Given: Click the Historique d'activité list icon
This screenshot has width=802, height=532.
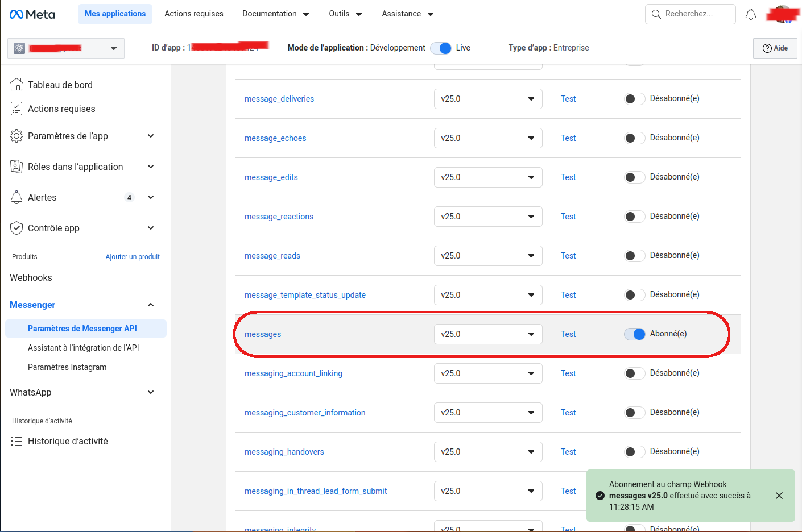Looking at the screenshot, I should point(16,441).
